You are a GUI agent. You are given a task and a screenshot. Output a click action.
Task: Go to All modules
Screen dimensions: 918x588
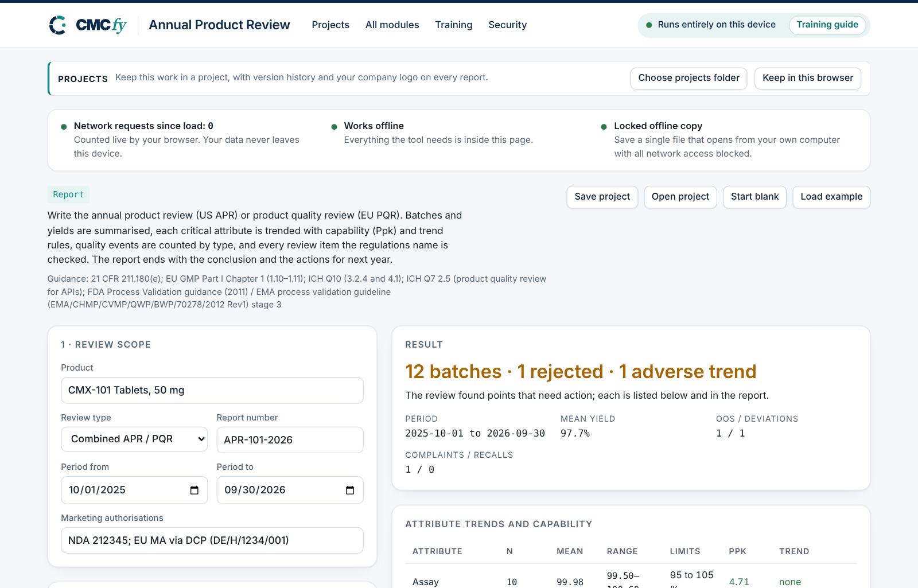pyautogui.click(x=392, y=25)
